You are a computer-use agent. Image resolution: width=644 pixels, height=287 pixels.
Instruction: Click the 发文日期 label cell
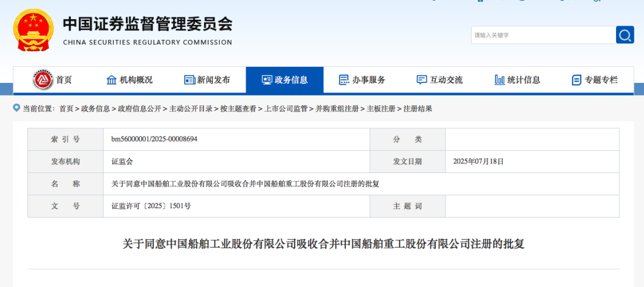tap(407, 161)
